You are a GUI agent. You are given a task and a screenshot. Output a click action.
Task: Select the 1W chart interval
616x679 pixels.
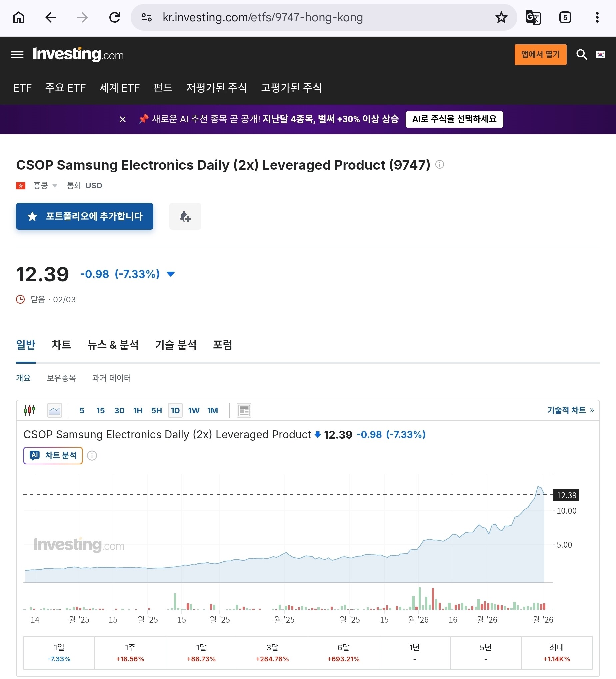(x=194, y=410)
